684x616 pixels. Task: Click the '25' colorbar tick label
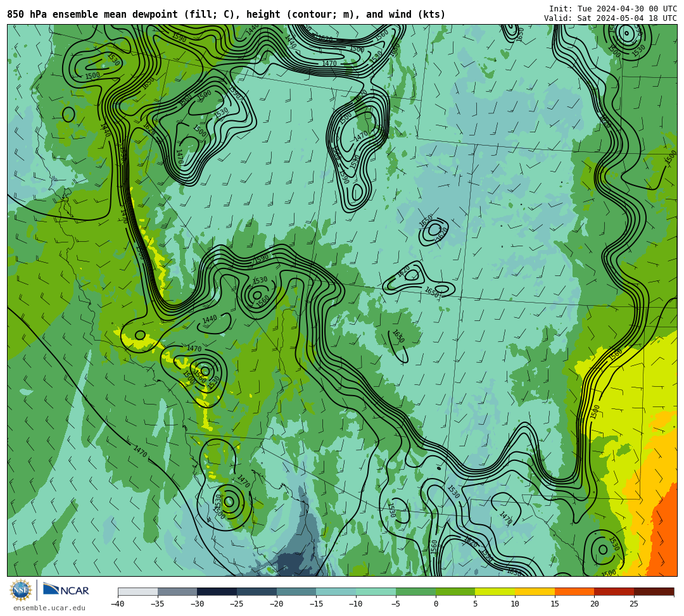pyautogui.click(x=634, y=604)
